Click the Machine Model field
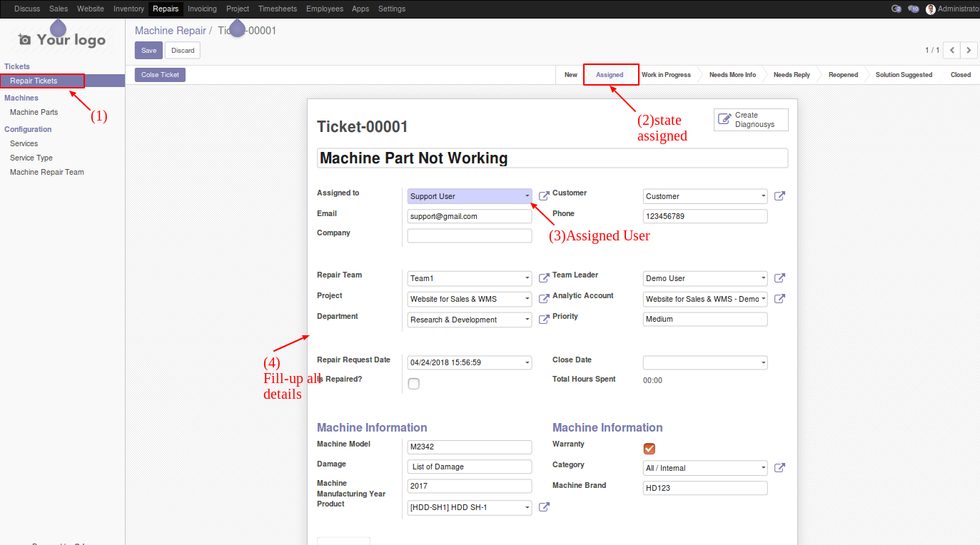This screenshot has height=545, width=980. tap(470, 447)
